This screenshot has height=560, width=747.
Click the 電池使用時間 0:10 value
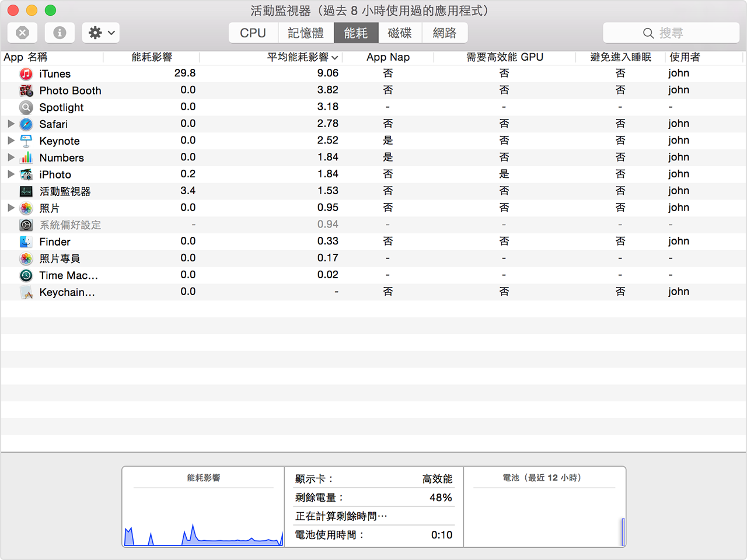pyautogui.click(x=442, y=535)
